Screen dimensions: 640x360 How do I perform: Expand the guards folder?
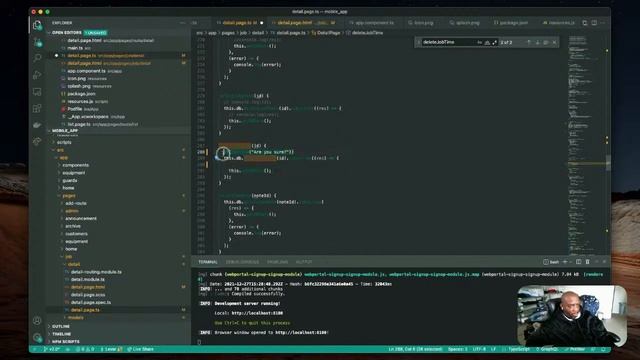click(70, 180)
